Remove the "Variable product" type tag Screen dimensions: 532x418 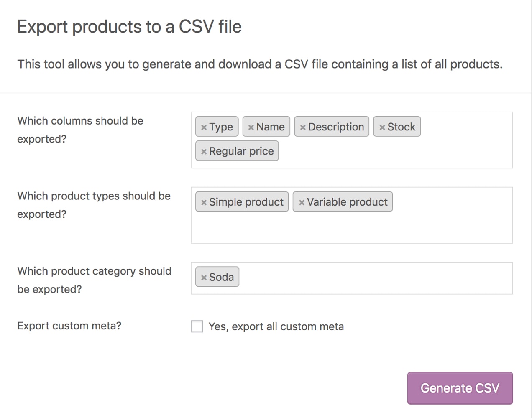(302, 202)
